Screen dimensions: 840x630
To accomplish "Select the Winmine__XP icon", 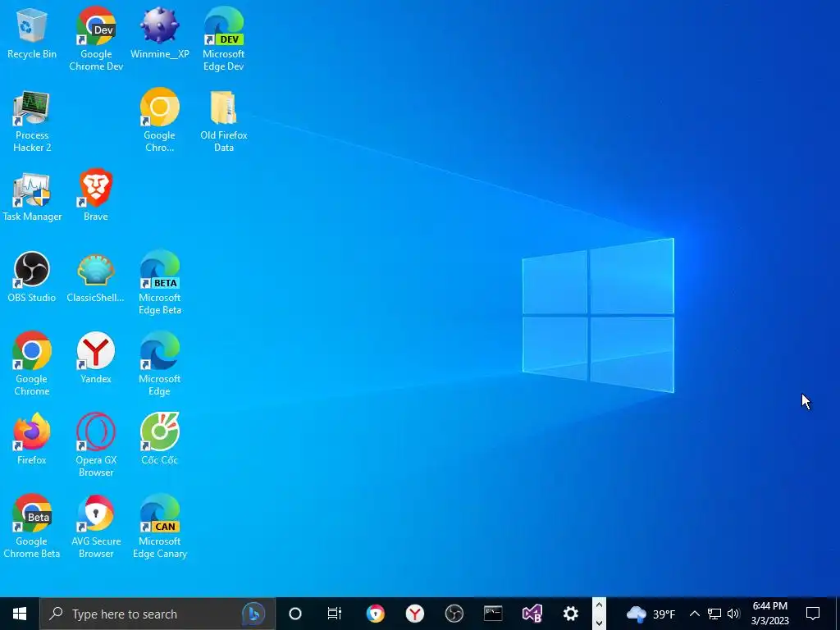I will [x=160, y=33].
